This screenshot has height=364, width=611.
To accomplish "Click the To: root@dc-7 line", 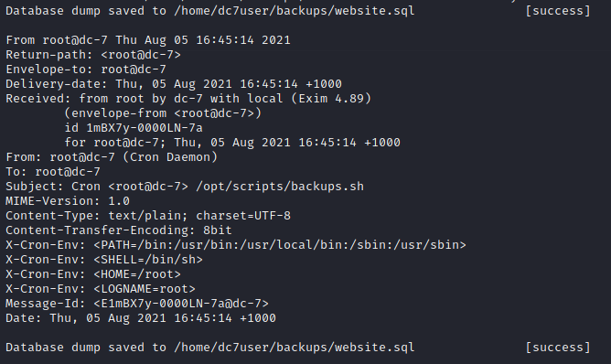I will coord(53,172).
